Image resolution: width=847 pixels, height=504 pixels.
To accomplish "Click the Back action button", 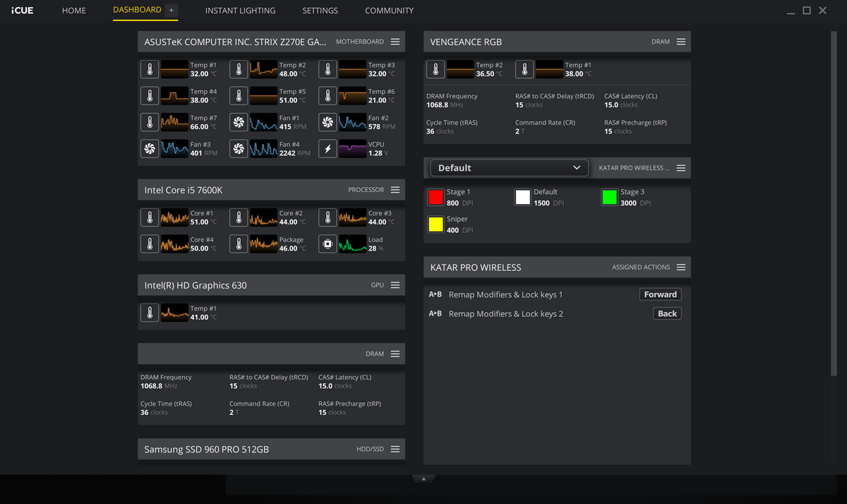I will coord(667,313).
